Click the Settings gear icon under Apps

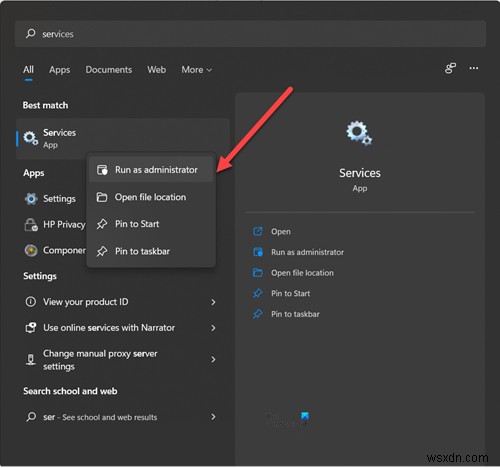tap(31, 199)
